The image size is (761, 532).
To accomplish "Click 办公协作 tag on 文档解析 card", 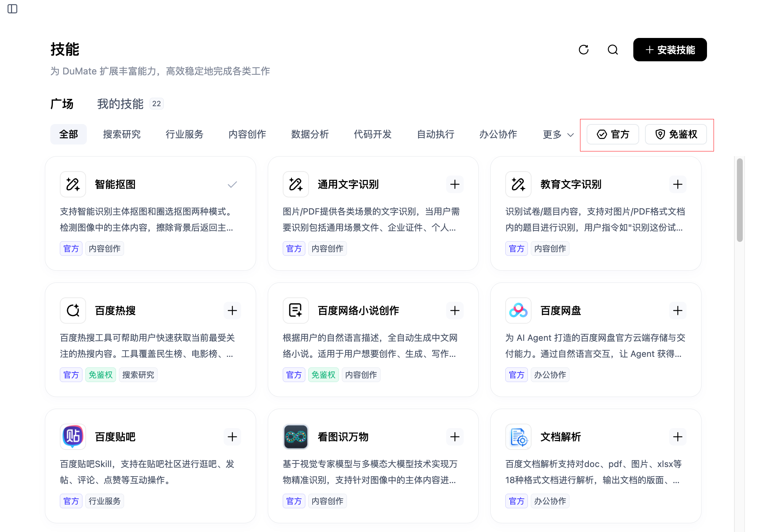I will (550, 501).
